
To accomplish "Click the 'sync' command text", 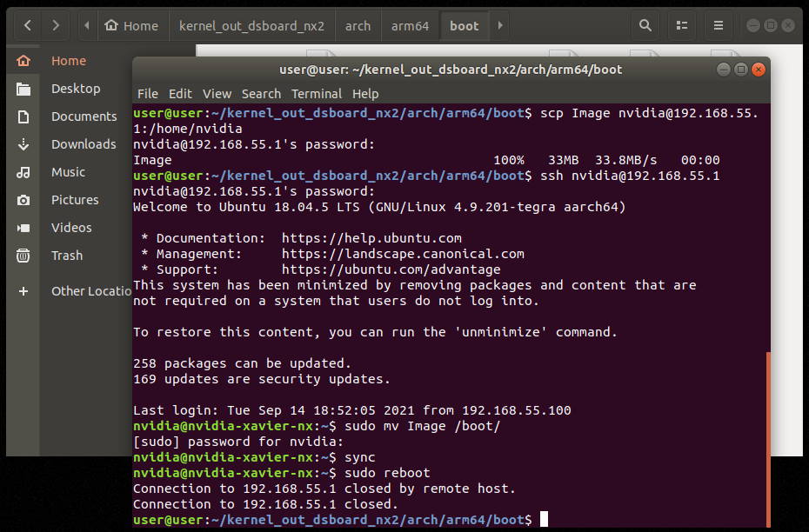I will (x=359, y=458).
